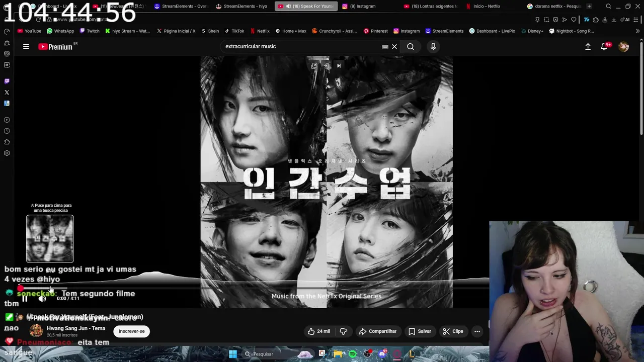Save the video with Salvar
644x362 pixels.
tap(420, 331)
